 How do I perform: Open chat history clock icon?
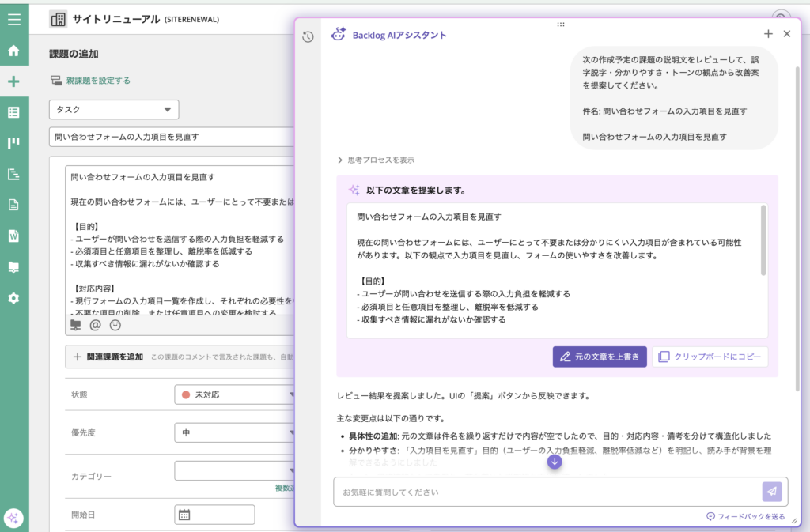click(308, 36)
